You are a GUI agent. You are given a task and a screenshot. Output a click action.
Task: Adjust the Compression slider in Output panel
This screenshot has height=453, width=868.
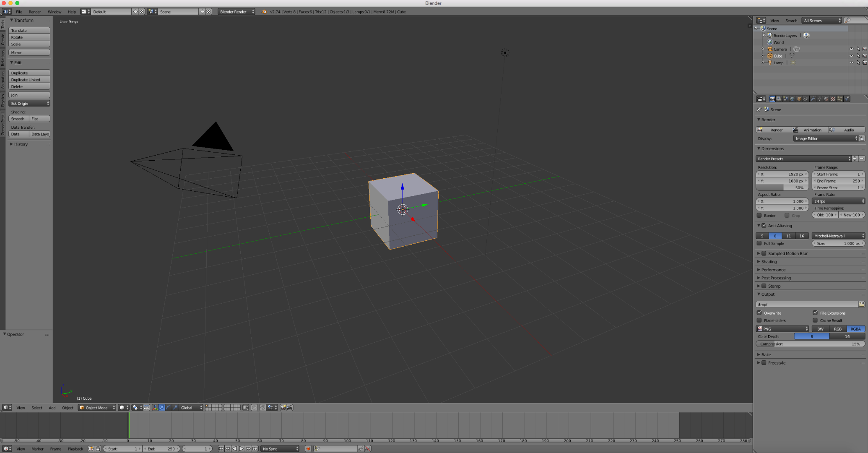(809, 344)
